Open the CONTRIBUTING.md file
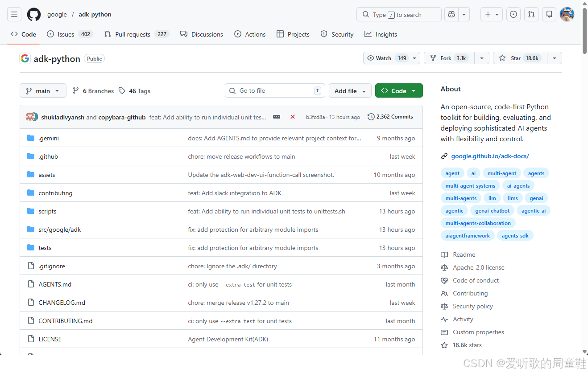The image size is (588, 373). [x=66, y=321]
